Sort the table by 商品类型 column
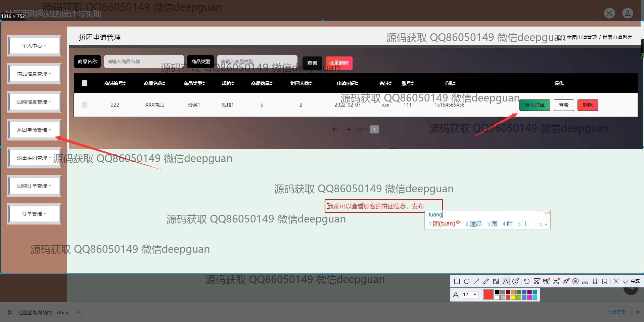This screenshot has width=644, height=322. click(194, 83)
